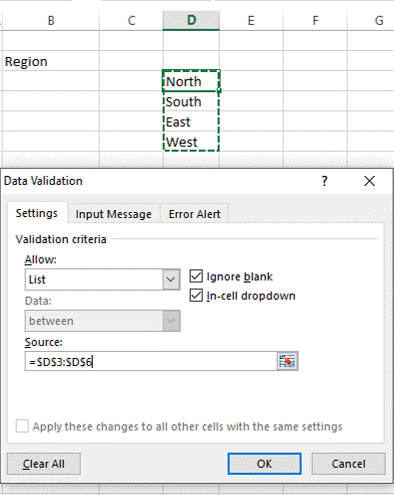The height and width of the screenshot is (495, 394).
Task: Switch to the Error Alert tab
Action: click(194, 214)
